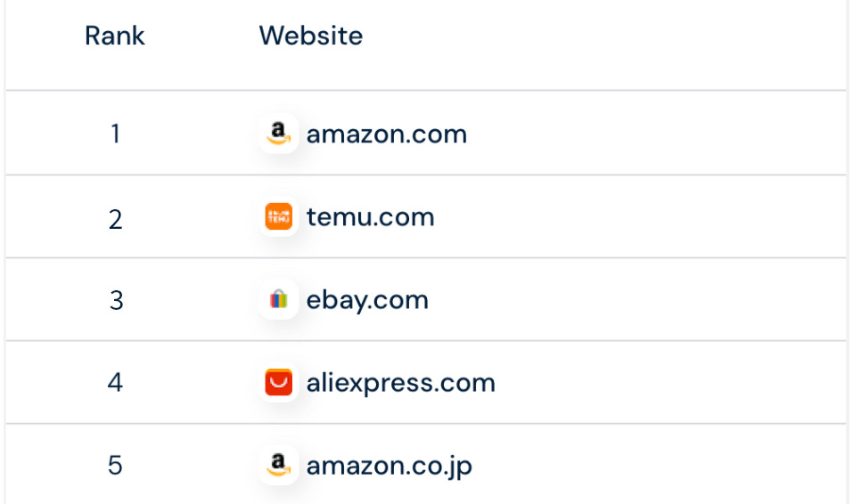Click the Website column header
Screen dimensions: 853x504
(x=310, y=37)
